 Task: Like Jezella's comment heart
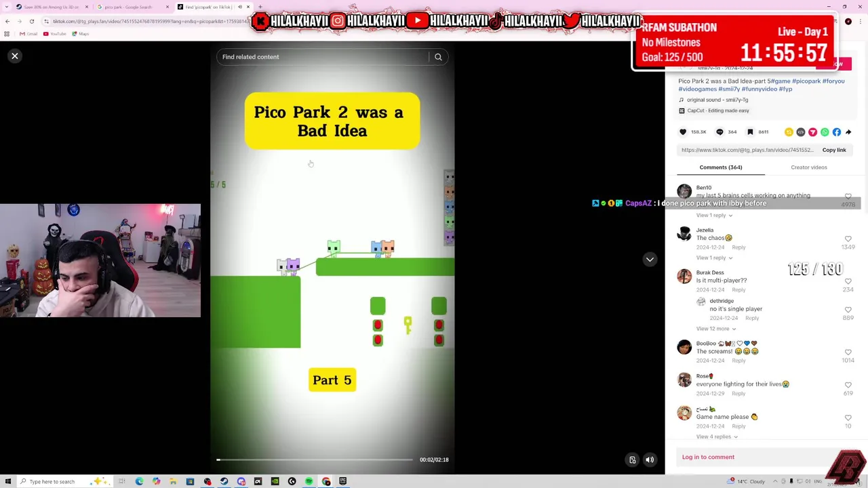click(x=848, y=239)
